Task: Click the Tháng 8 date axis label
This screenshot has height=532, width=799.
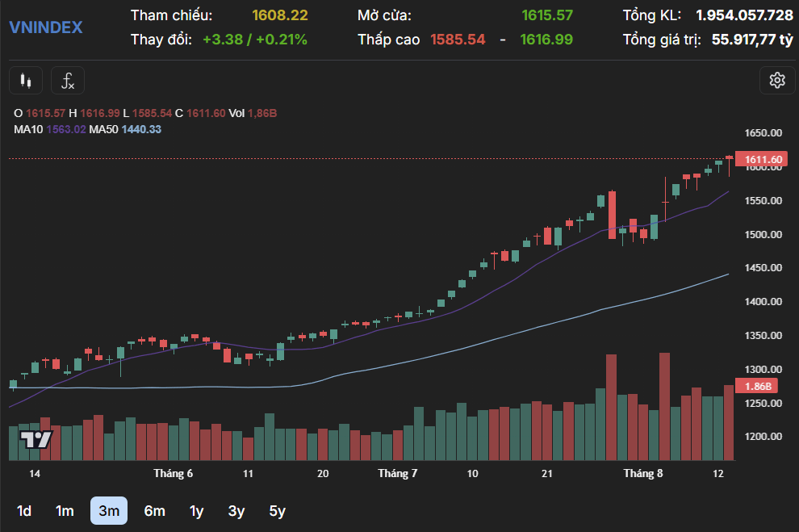Action: pos(643,473)
